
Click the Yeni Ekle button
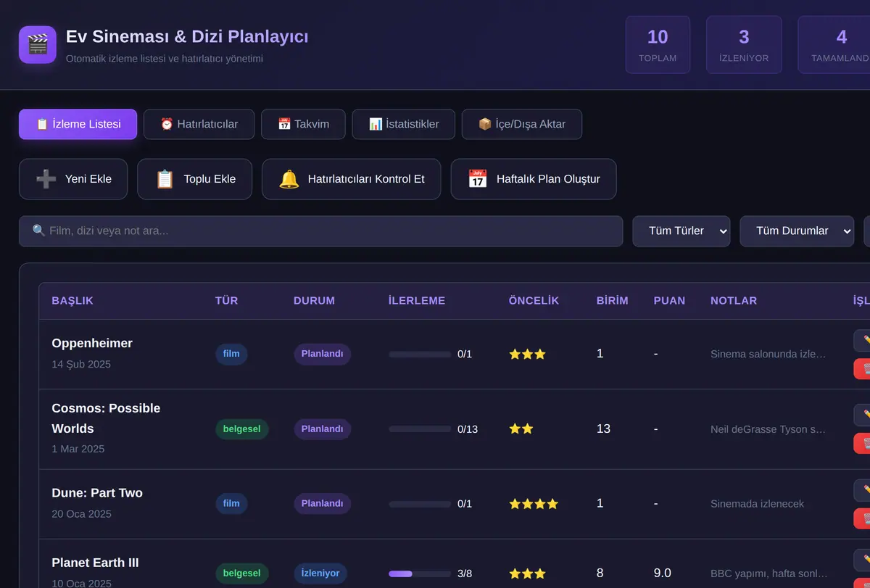73,179
